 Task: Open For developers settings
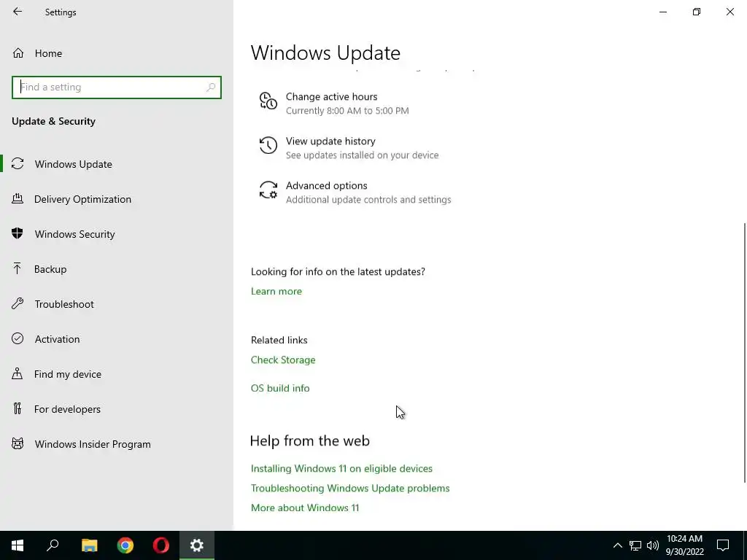point(67,409)
